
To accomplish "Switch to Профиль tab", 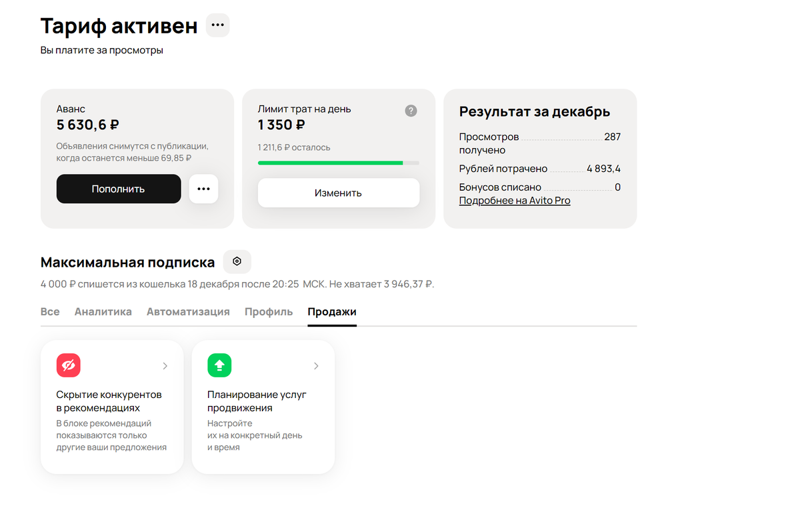I will point(269,312).
